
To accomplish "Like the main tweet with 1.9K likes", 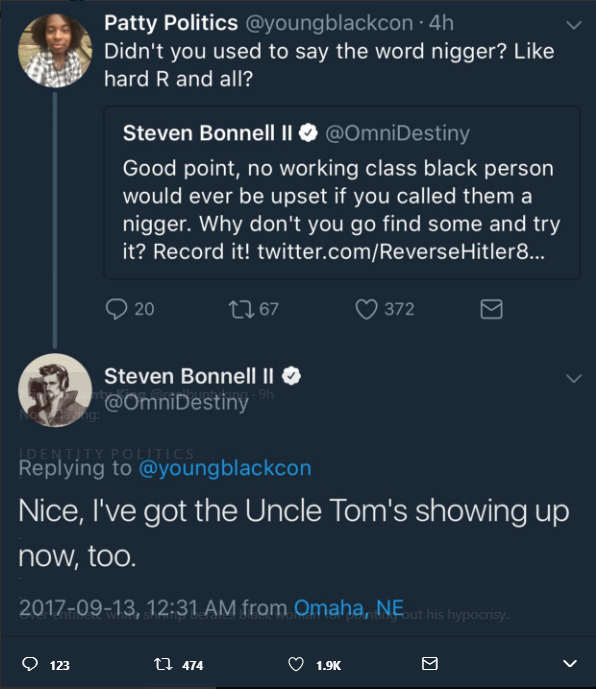I will pos(296,664).
